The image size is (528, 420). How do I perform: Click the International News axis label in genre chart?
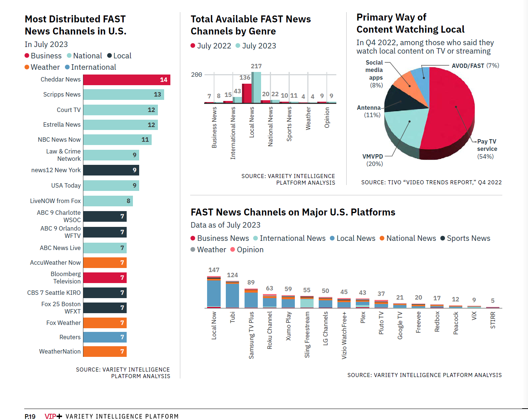click(233, 133)
